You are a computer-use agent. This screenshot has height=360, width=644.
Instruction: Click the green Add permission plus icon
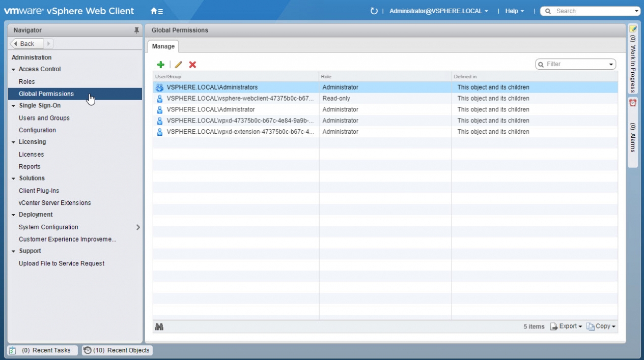[x=160, y=65]
